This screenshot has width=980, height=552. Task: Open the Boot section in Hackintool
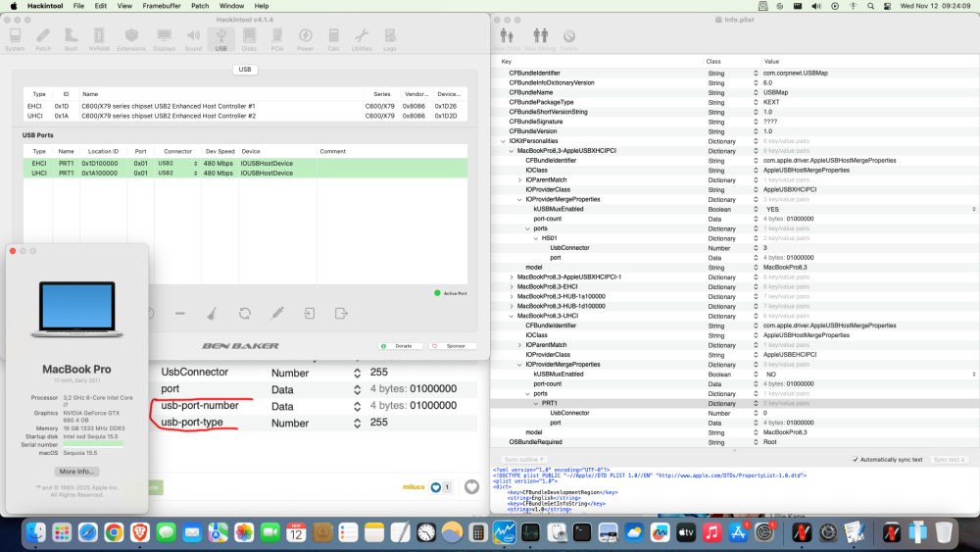[71, 39]
